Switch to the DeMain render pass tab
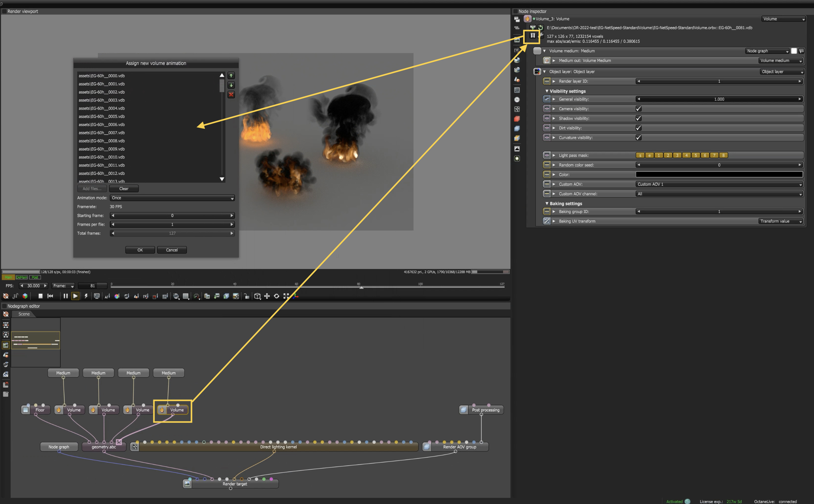 click(x=22, y=277)
